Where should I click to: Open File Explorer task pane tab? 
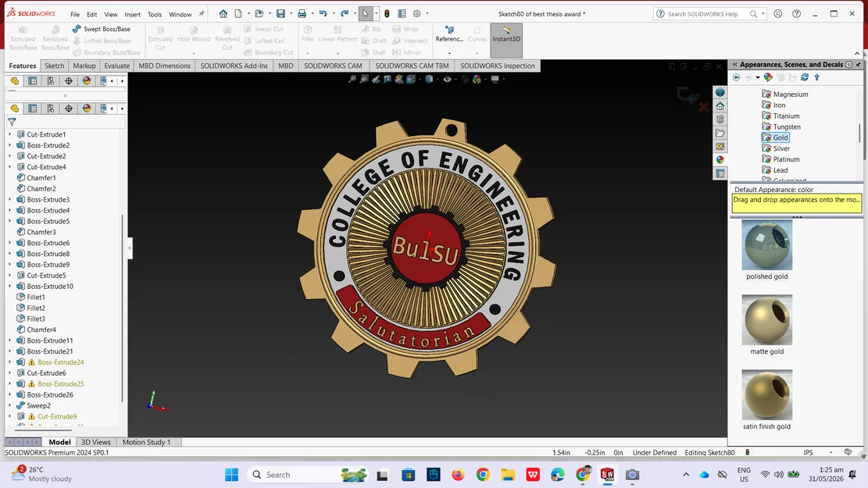point(720,133)
